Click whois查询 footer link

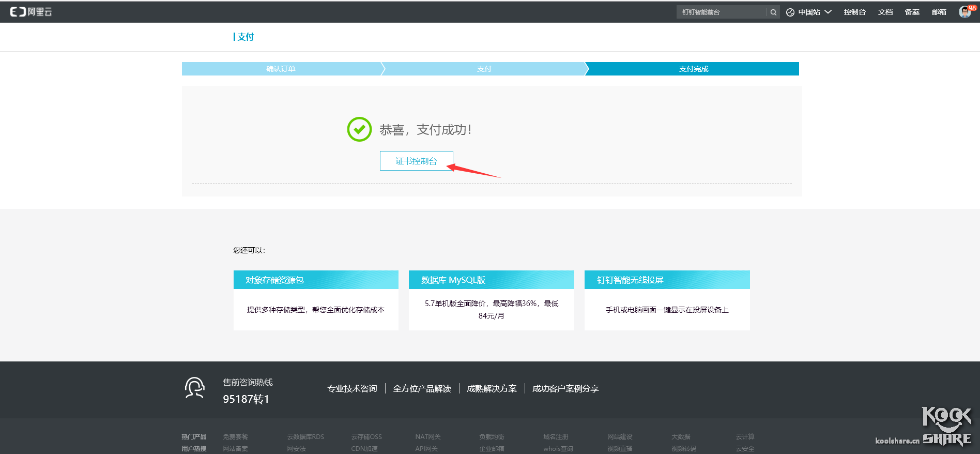pos(558,449)
